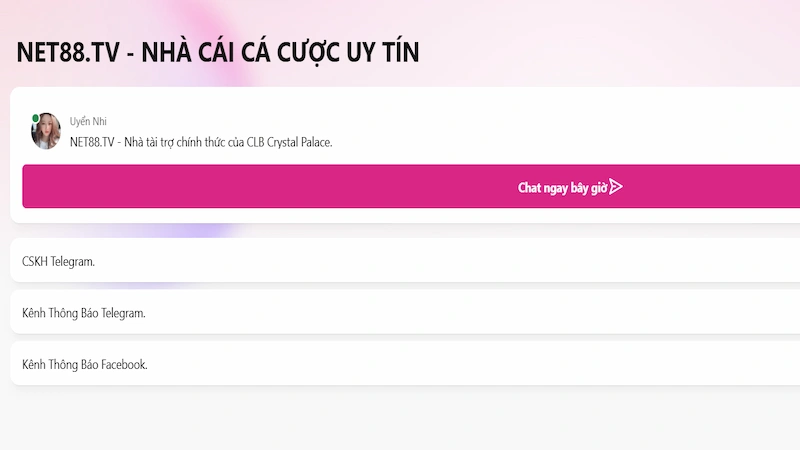Click "Telegram" in the Kênh Thông Báo row

point(123,313)
